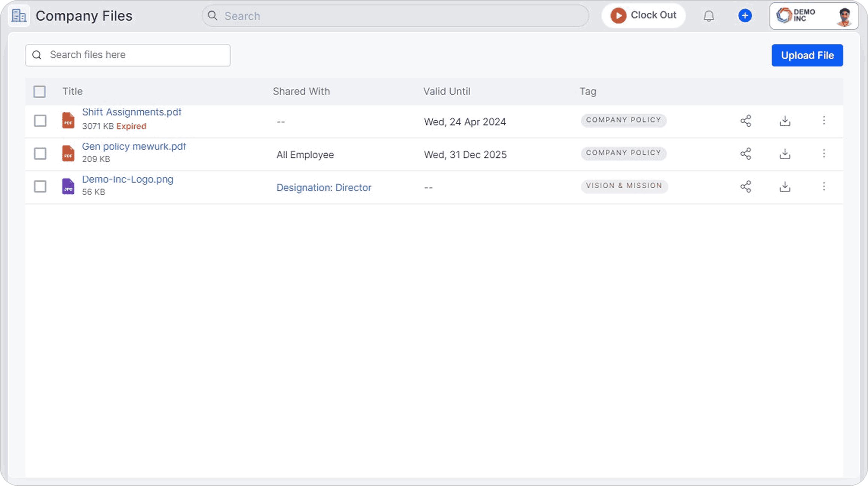Screen dimensions: 868x486
Task: Open the Demo Inc profile menu
Action: (x=813, y=16)
